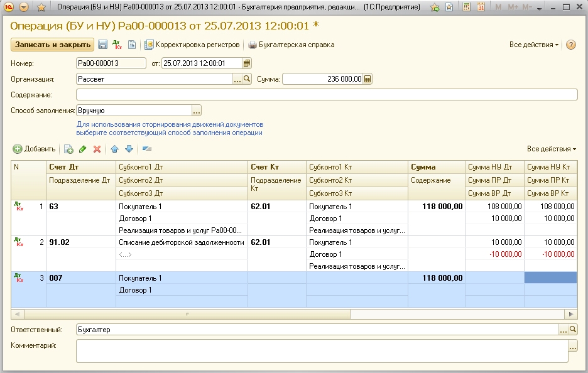Click Реализация товаров и услуг Ра00-00... cell

click(x=180, y=230)
